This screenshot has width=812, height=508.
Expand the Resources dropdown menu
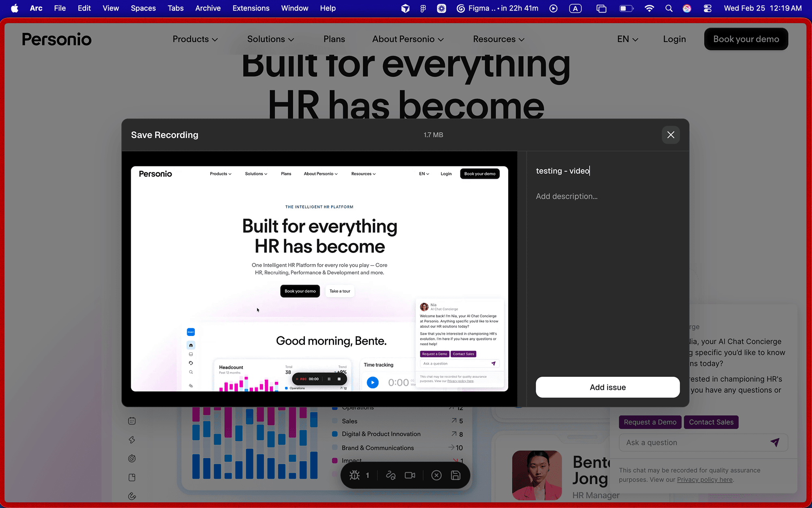click(499, 39)
